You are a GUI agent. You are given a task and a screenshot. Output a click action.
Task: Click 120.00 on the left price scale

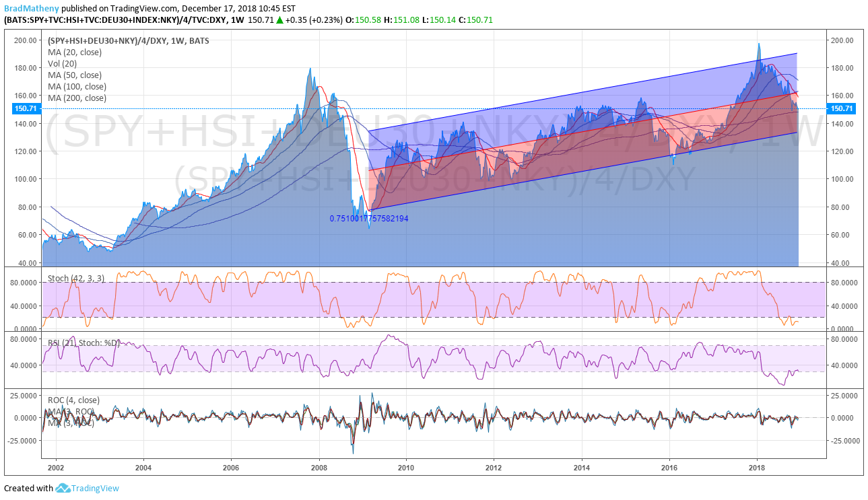pyautogui.click(x=24, y=151)
